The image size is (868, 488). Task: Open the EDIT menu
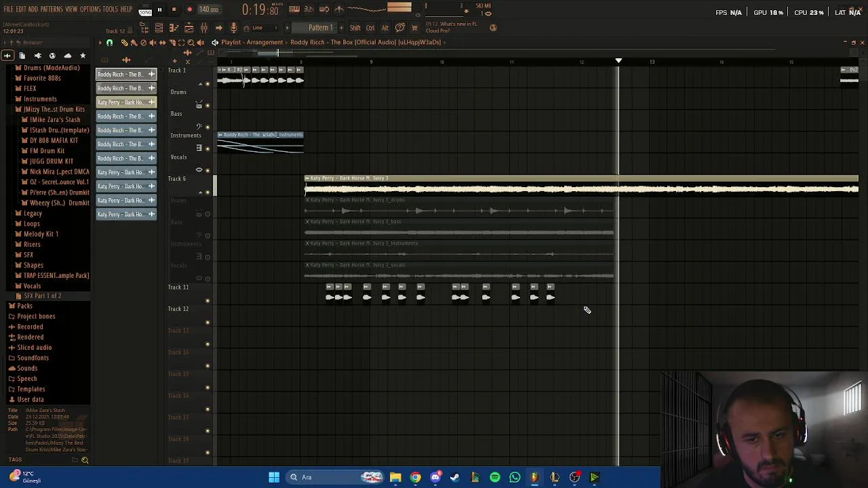tap(21, 9)
